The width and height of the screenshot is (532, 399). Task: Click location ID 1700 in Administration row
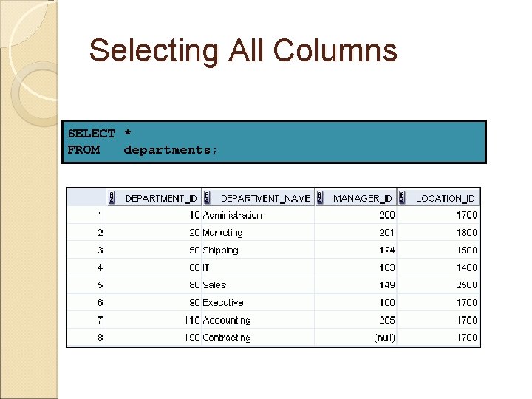tap(438, 215)
